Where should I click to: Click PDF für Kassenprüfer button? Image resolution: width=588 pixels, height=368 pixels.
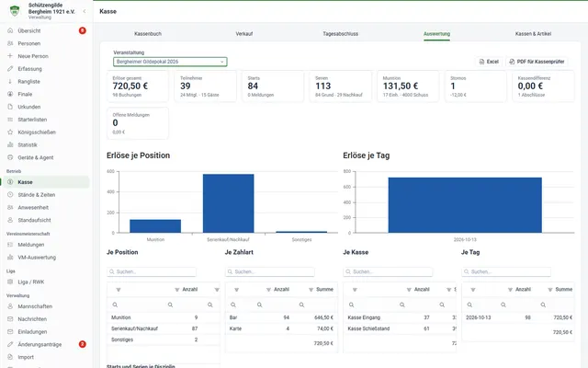[537, 62]
